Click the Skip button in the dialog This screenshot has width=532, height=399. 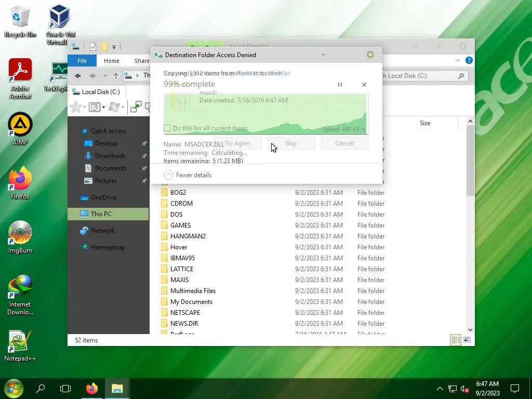click(291, 143)
